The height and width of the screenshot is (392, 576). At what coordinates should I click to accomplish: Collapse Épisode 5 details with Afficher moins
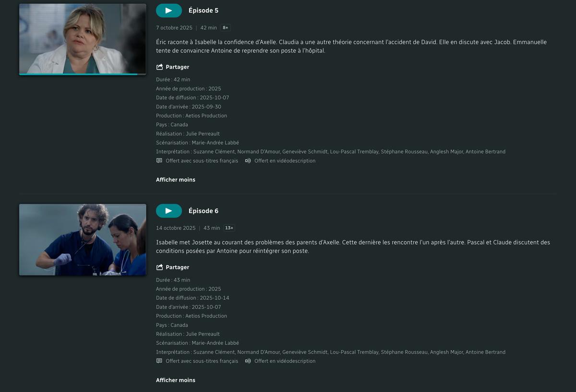click(176, 180)
